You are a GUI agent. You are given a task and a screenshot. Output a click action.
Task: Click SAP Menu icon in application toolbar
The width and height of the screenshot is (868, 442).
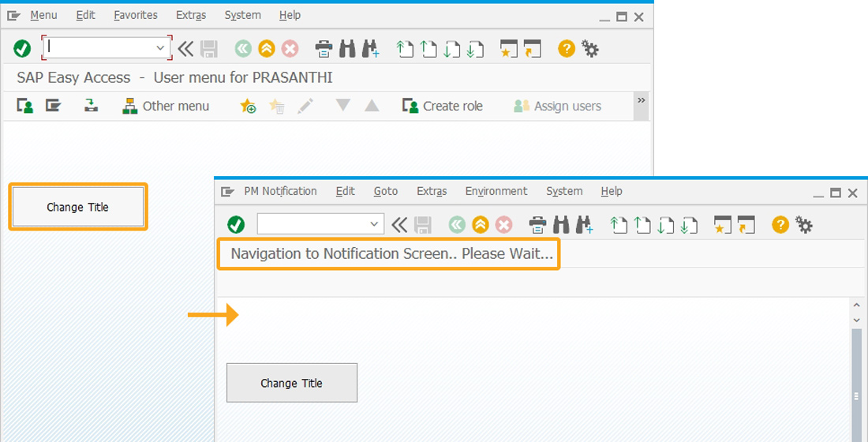click(53, 106)
